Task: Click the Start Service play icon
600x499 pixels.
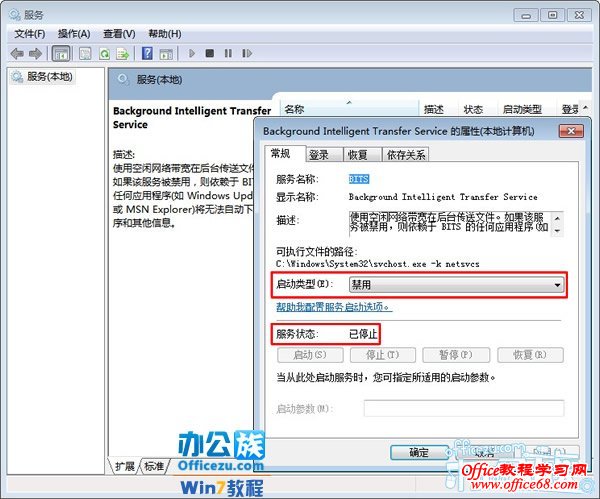Action: click(x=192, y=53)
